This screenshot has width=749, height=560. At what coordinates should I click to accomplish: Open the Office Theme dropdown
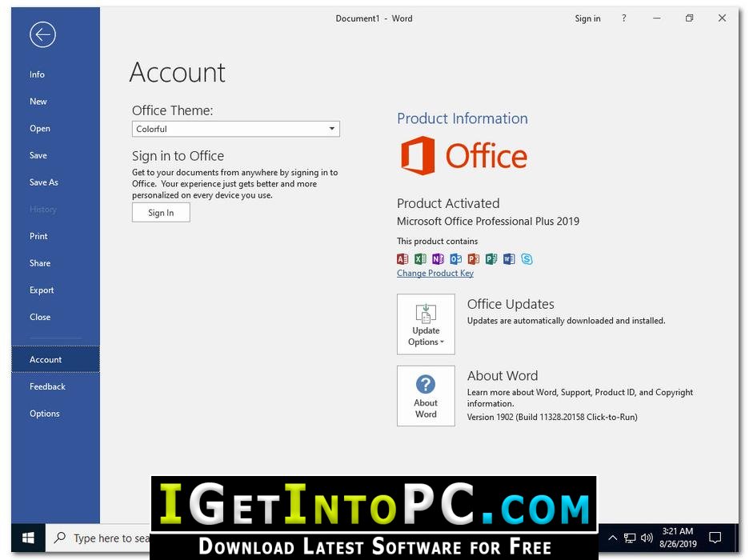(x=236, y=129)
